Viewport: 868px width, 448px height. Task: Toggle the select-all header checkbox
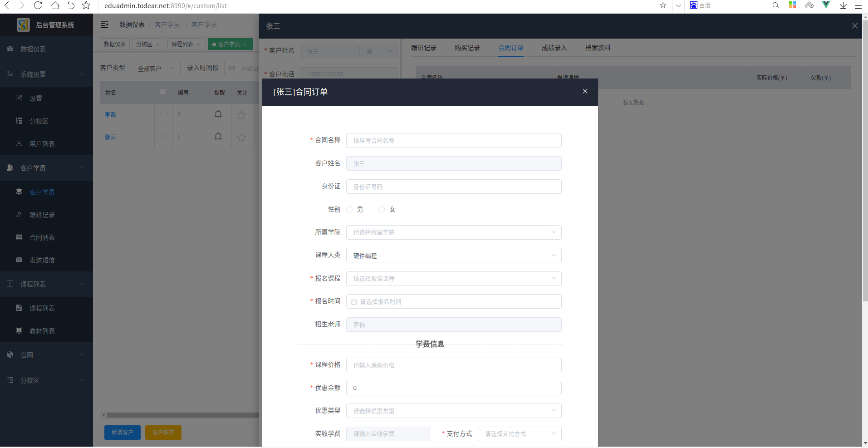[x=163, y=92]
